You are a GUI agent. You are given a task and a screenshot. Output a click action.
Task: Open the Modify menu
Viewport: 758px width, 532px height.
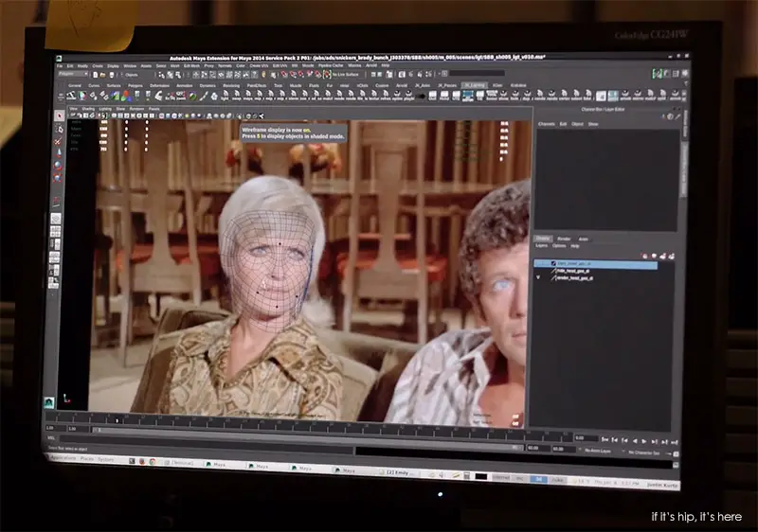point(83,65)
